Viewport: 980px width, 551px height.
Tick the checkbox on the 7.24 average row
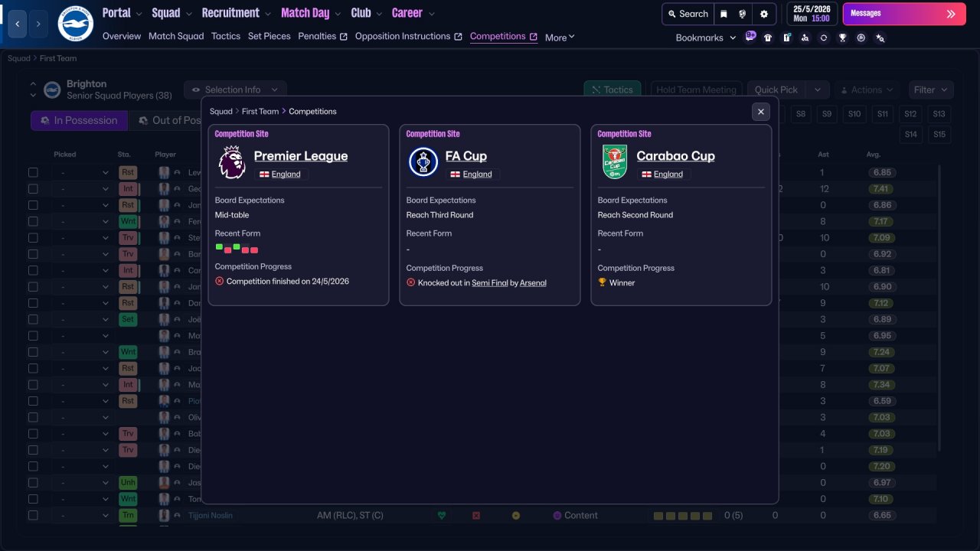pos(33,352)
